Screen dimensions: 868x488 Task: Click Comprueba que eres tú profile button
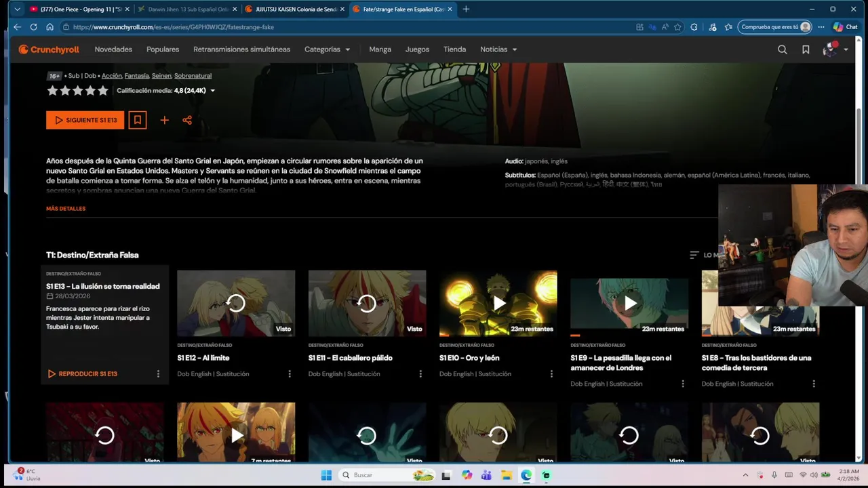pos(774,27)
